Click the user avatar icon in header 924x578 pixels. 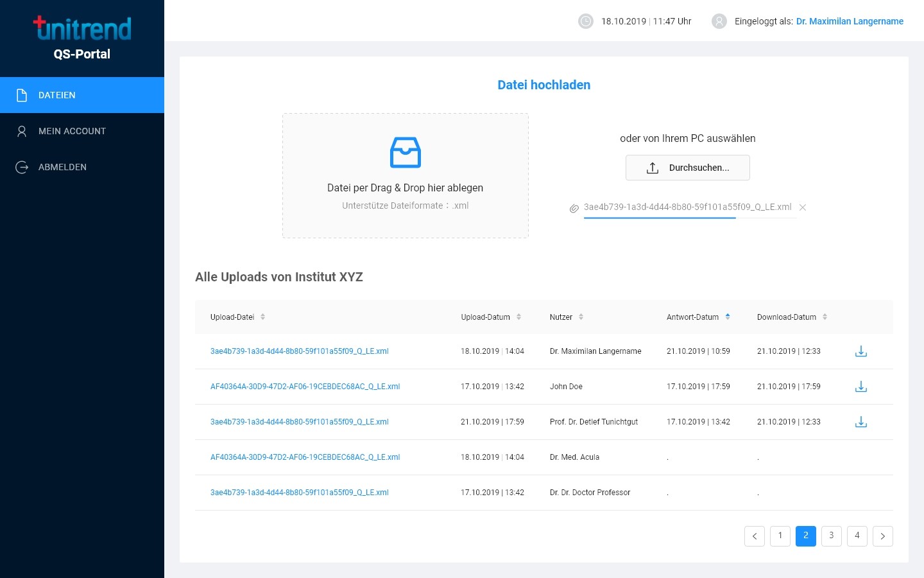719,21
